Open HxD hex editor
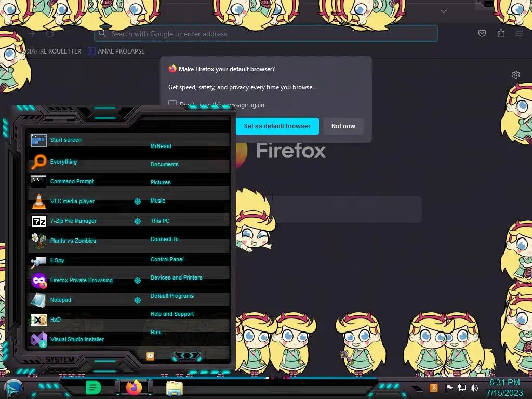 pyautogui.click(x=46, y=320)
